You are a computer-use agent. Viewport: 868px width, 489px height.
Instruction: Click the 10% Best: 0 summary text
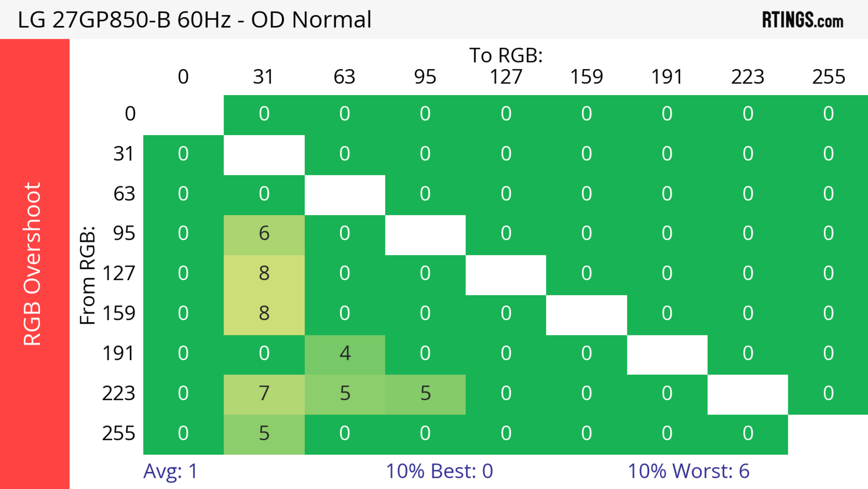click(x=439, y=471)
